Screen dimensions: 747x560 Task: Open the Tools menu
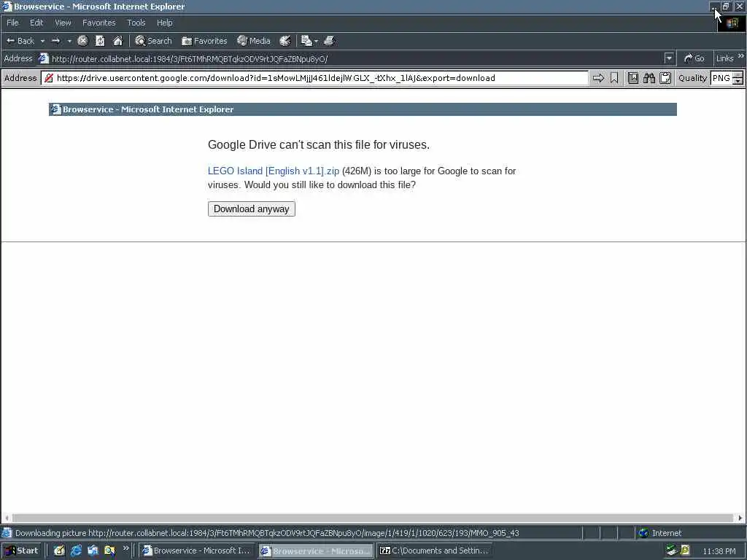[136, 23]
